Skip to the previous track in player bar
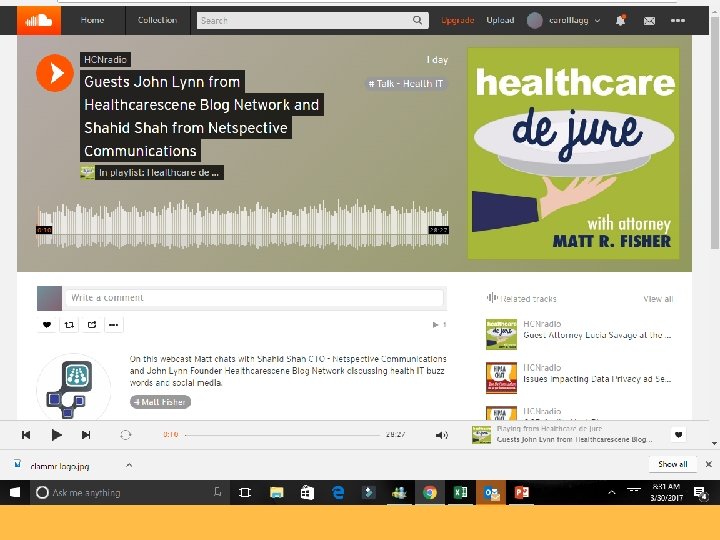The width and height of the screenshot is (720, 540). 26,435
